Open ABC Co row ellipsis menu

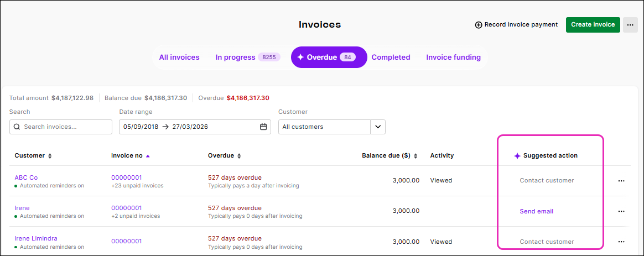click(621, 180)
